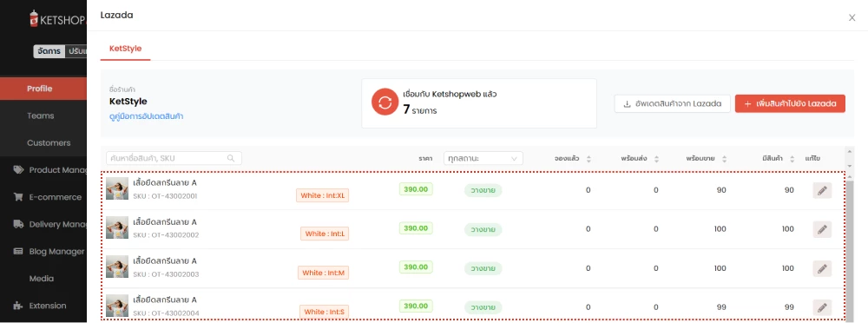Click เพิ่มสินค้าไปยัง Lazada button

tap(790, 103)
